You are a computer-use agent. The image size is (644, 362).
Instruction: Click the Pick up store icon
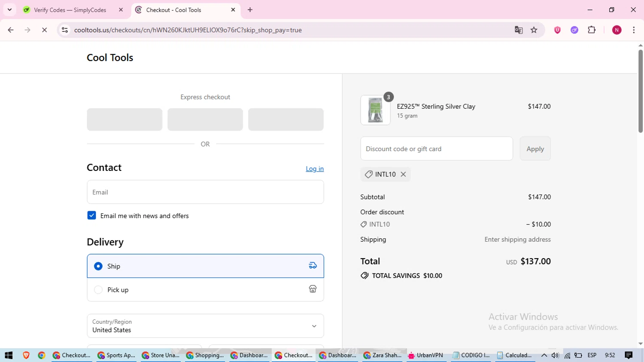tap(313, 289)
